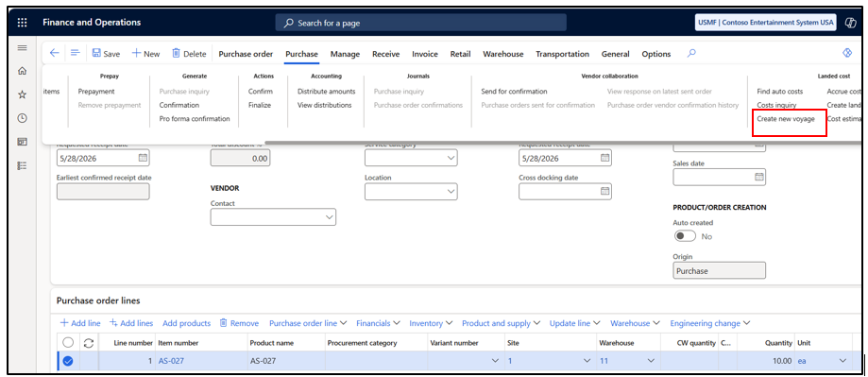Click Costs inquiry under Landed cost
Viewport: 868px width, 377px height.
coord(776,105)
